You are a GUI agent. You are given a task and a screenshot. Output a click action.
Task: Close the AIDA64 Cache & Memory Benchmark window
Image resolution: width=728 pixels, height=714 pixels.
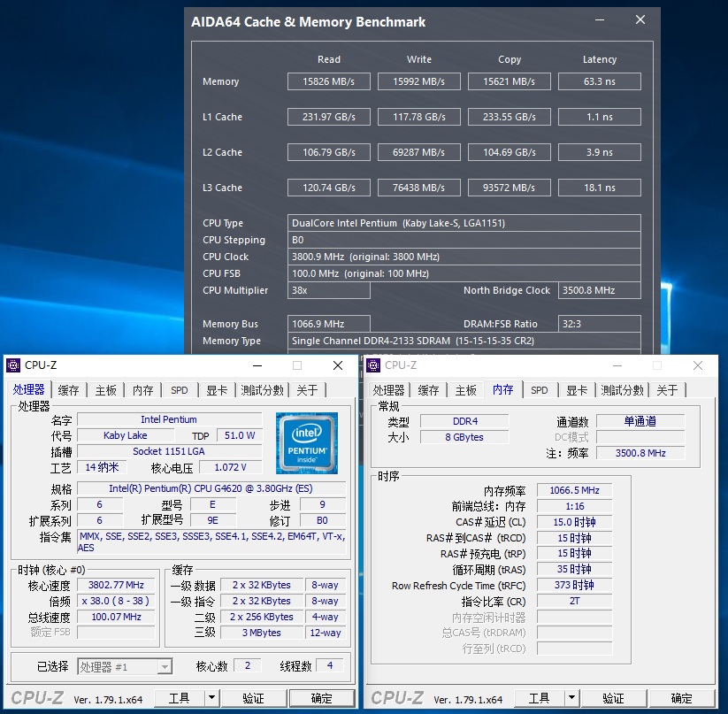click(x=640, y=20)
